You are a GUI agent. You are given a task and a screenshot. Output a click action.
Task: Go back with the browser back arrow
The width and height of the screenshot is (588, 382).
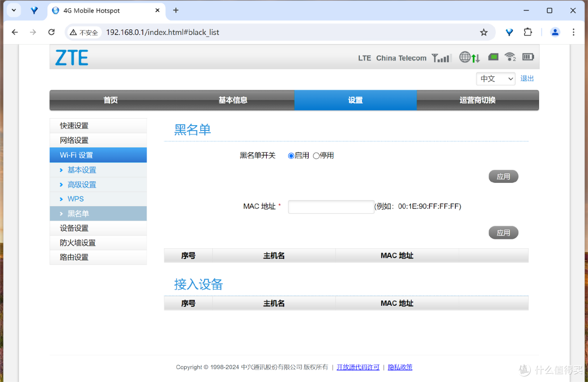coord(15,32)
